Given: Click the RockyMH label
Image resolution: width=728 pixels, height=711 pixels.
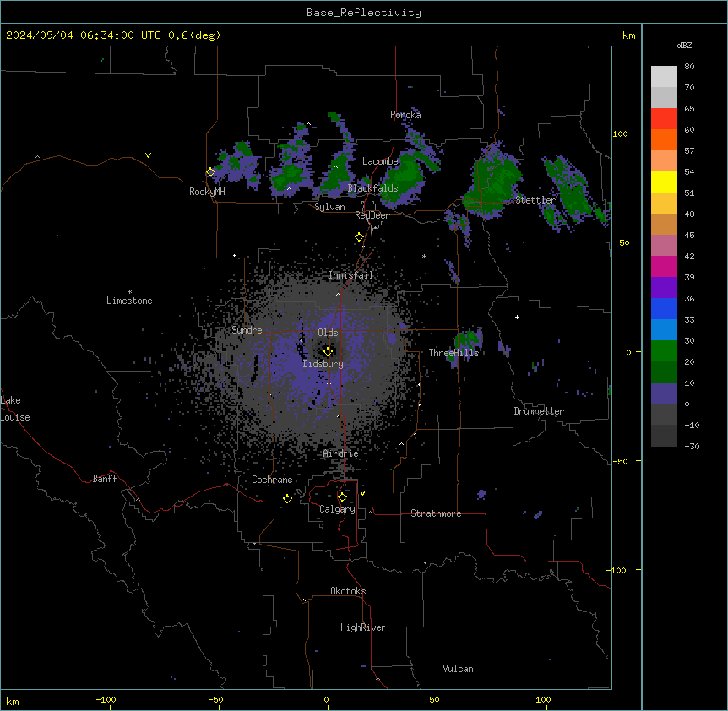Looking at the screenshot, I should [x=207, y=192].
